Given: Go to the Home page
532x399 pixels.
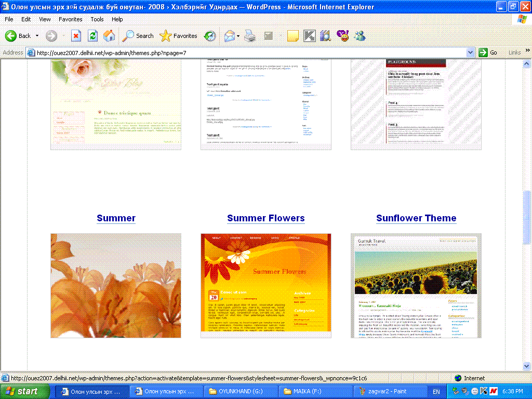Looking at the screenshot, I should pyautogui.click(x=109, y=36).
